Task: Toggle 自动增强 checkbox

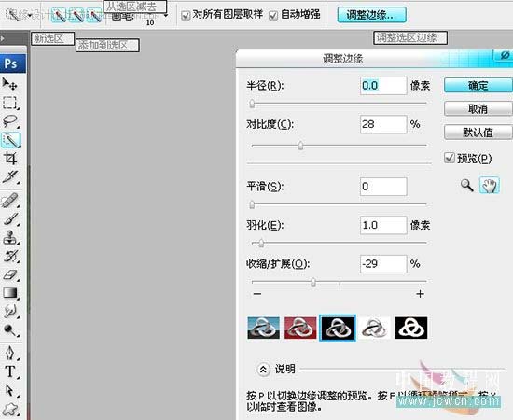Action: coord(273,15)
